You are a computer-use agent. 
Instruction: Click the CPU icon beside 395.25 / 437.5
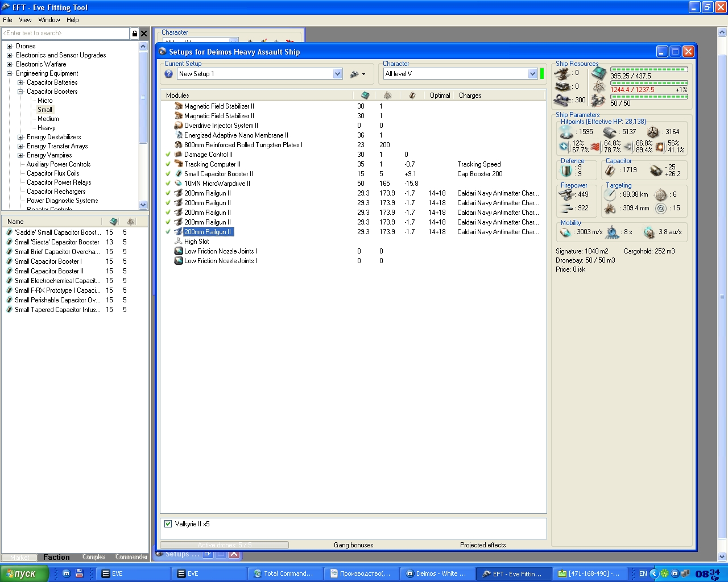598,73
